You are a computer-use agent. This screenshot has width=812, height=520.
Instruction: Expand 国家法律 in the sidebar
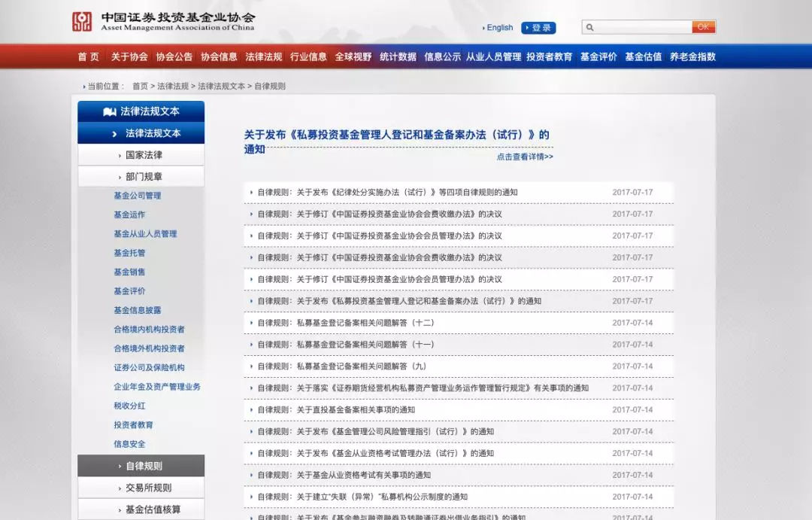[x=141, y=155]
